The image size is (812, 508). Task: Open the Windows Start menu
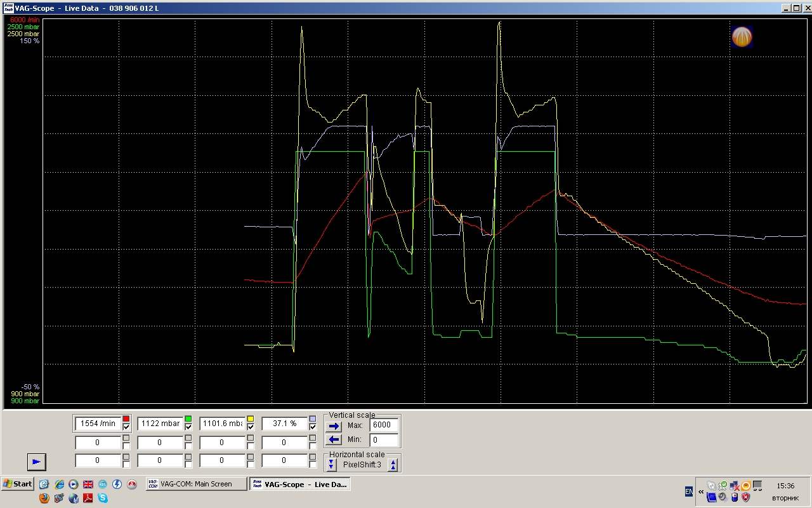(x=18, y=484)
